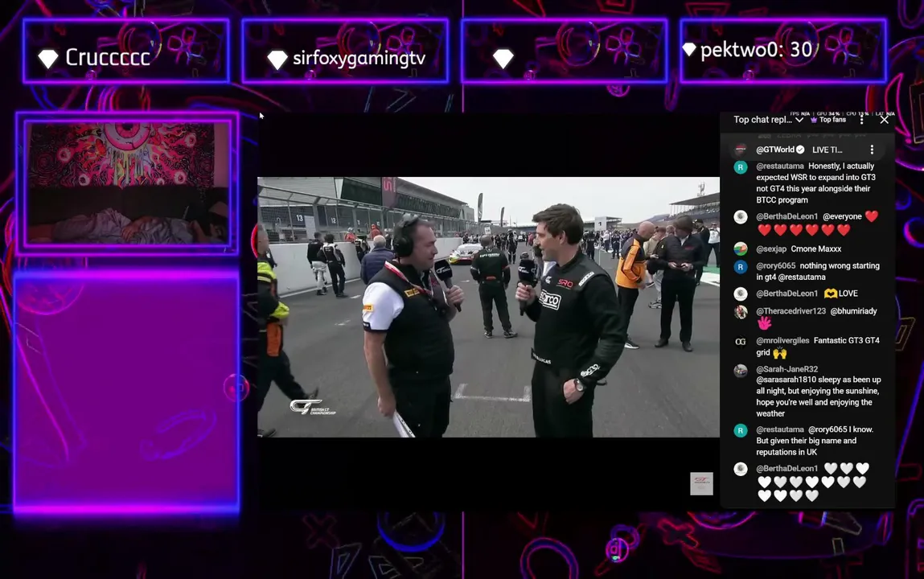Click the 'Cmone Maxxx' chat message
924x579 pixels.
pyautogui.click(x=815, y=248)
